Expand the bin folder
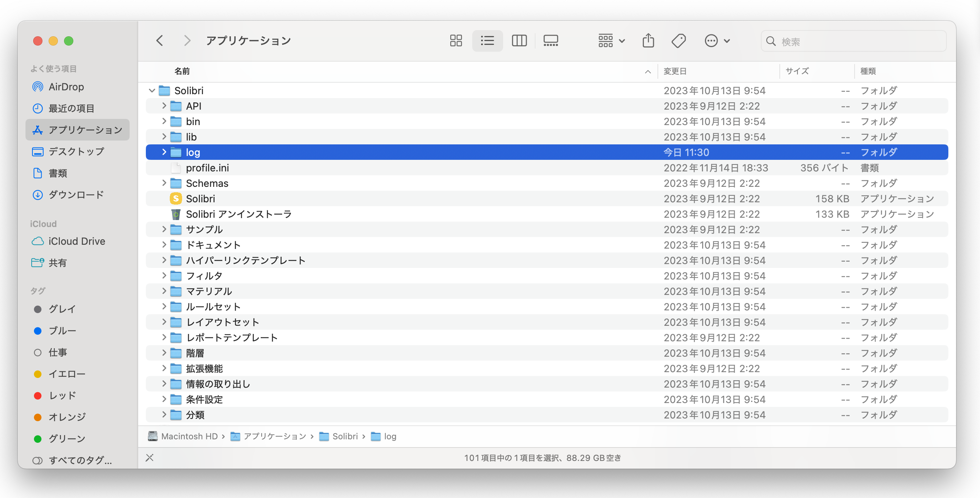 [164, 121]
